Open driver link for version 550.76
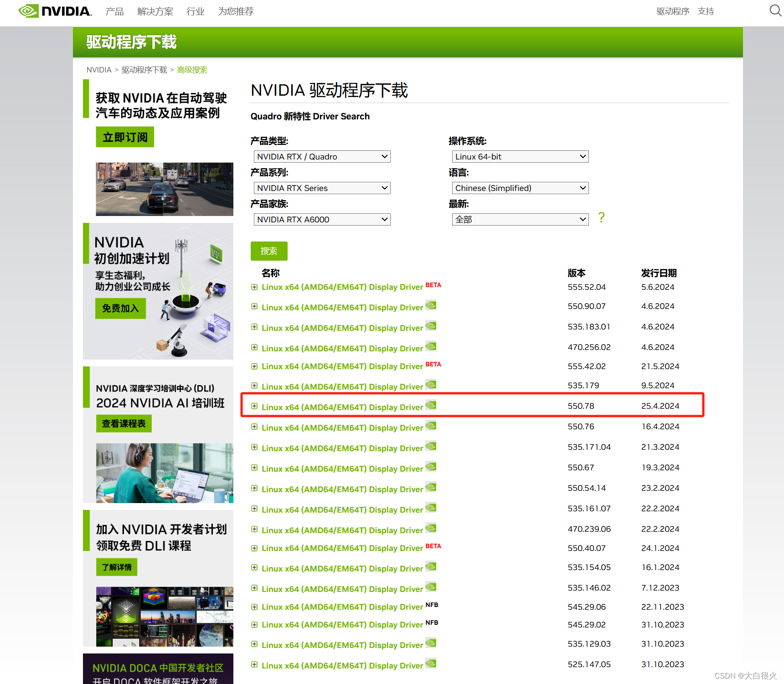 point(342,428)
